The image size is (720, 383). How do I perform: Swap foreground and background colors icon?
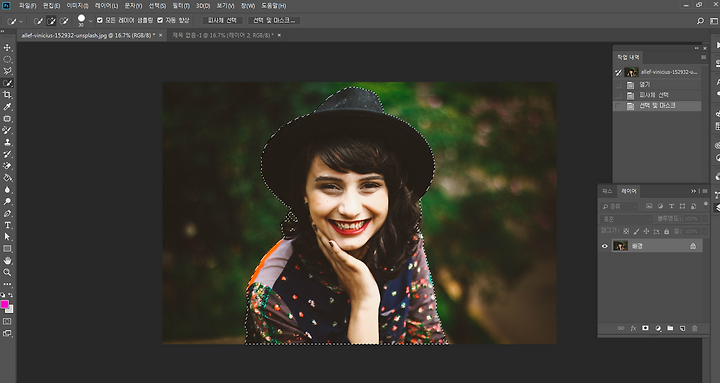coord(11,296)
